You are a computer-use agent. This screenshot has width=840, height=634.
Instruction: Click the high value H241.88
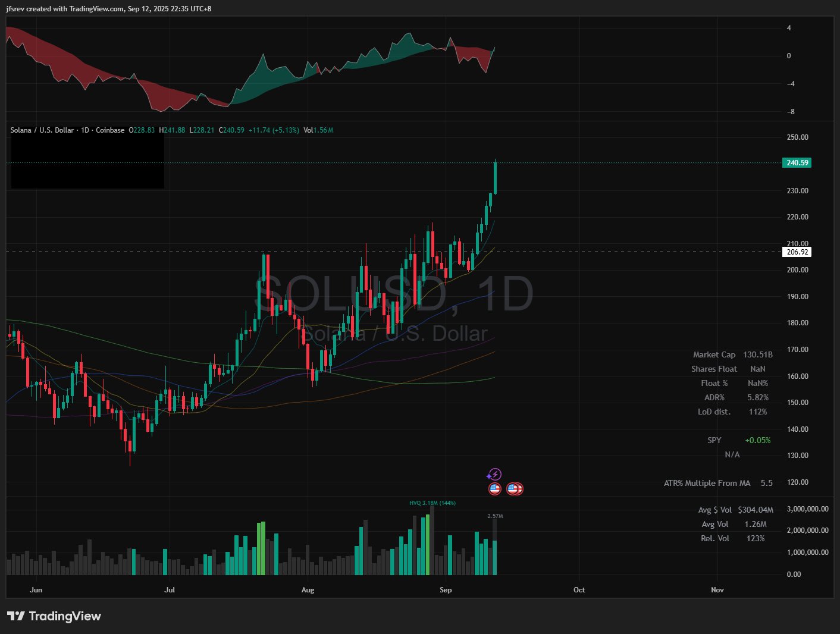pyautogui.click(x=172, y=130)
